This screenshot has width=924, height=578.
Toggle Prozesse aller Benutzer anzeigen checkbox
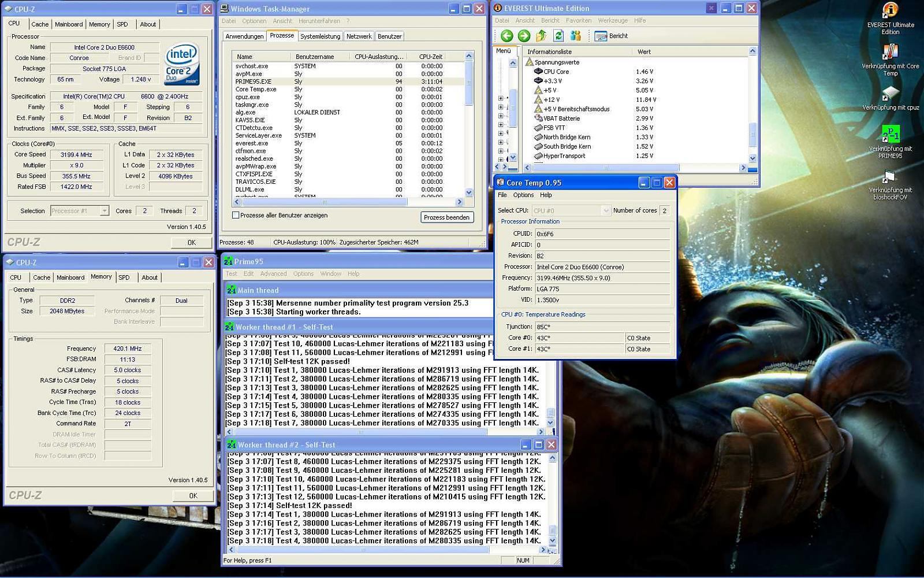(236, 215)
